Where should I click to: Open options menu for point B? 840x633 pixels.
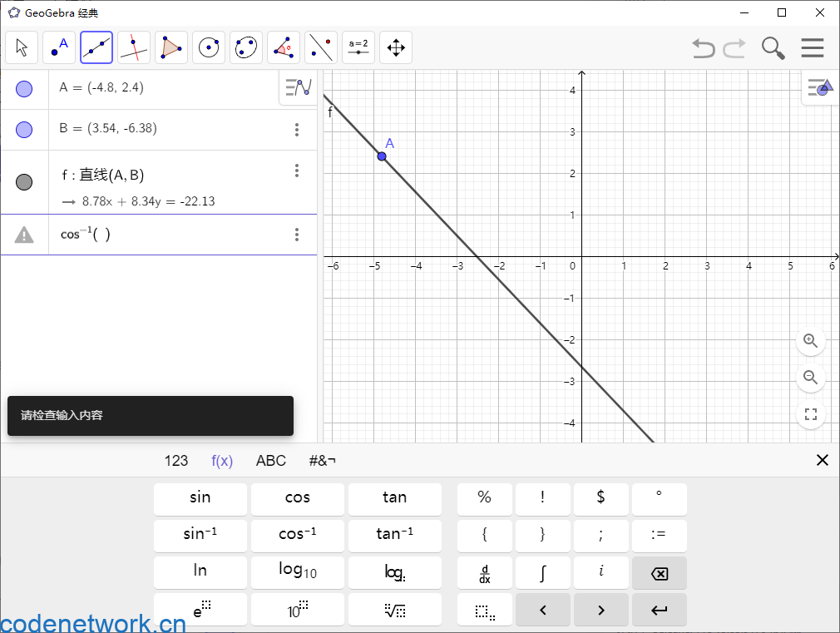click(x=297, y=130)
